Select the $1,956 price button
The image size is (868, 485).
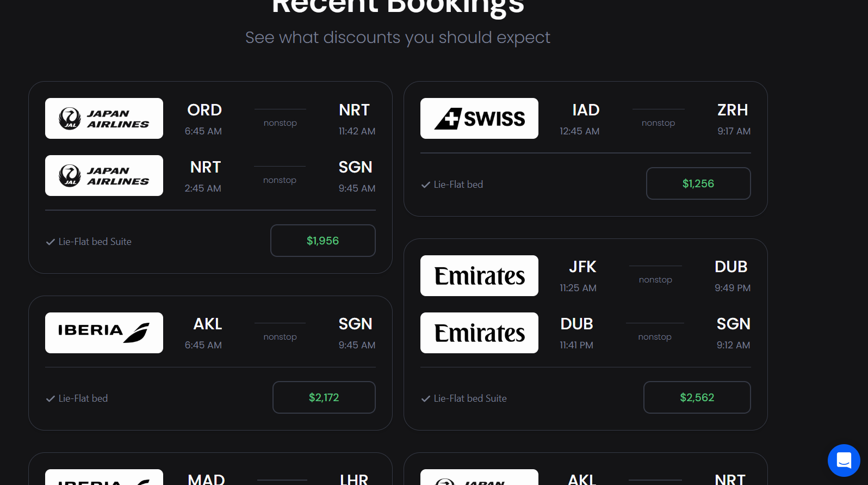pos(323,241)
